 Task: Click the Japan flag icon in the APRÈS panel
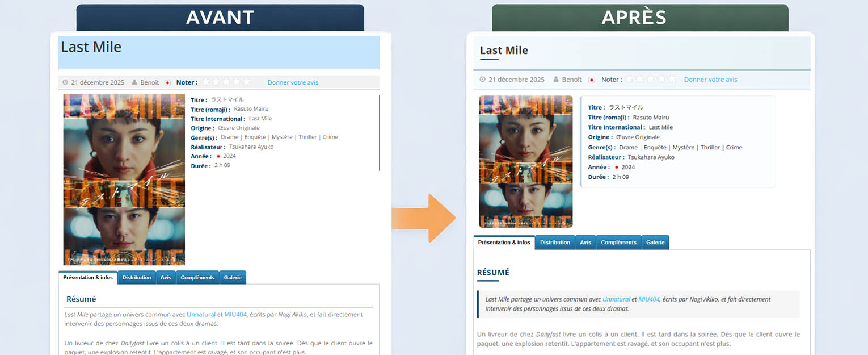click(x=592, y=80)
